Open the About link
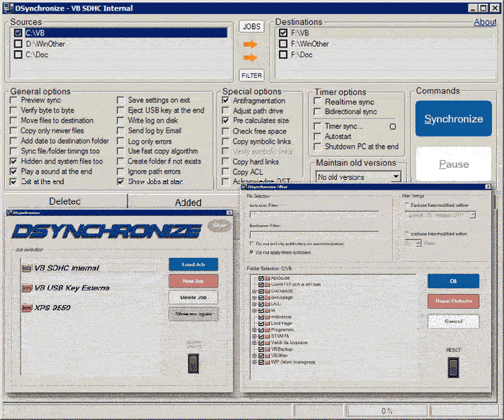504x420 pixels. 485,22
